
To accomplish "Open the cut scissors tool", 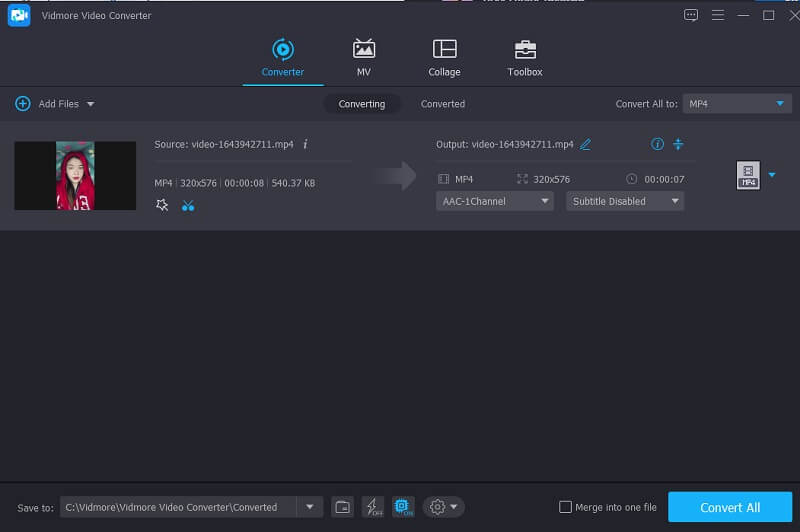I will pos(188,205).
